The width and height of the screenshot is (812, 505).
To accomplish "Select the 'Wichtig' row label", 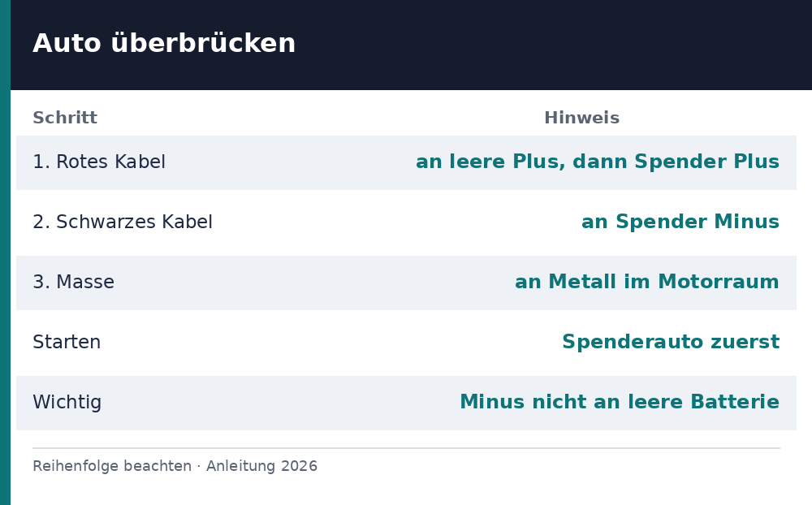I will (x=67, y=402).
